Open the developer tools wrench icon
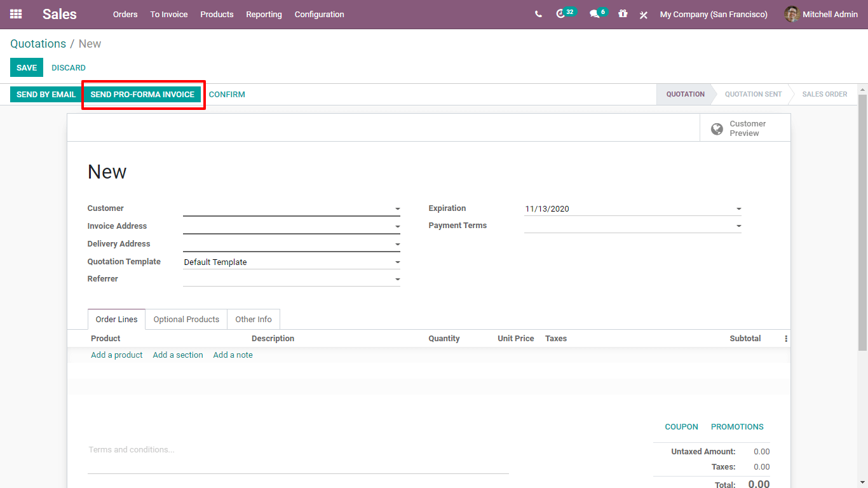 644,15
